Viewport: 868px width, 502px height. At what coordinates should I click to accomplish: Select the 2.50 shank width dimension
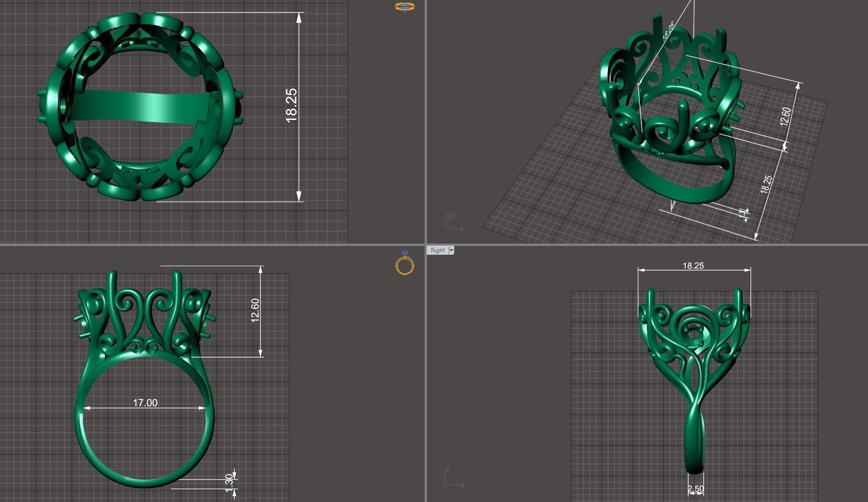click(696, 489)
